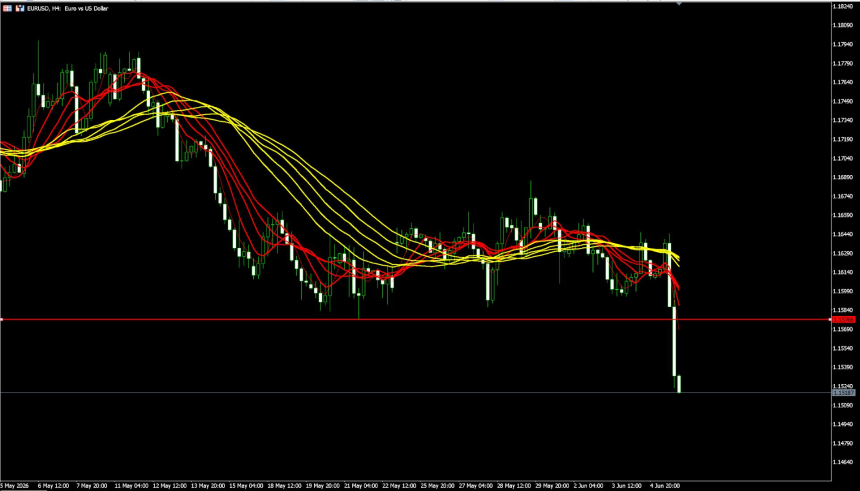Viewport: 860px width, 491px height.
Task: Click the 12 May 12:00 time label
Action: (169, 486)
